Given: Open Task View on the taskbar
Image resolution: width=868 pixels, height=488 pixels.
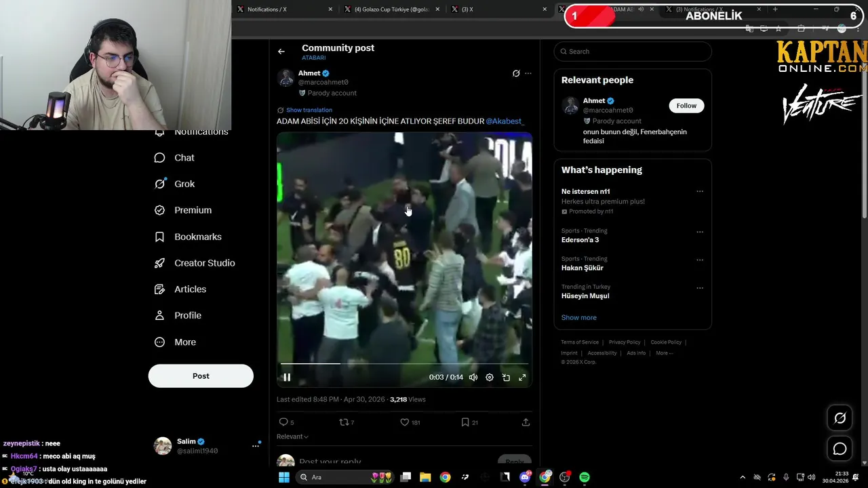Looking at the screenshot, I should pyautogui.click(x=406, y=477).
